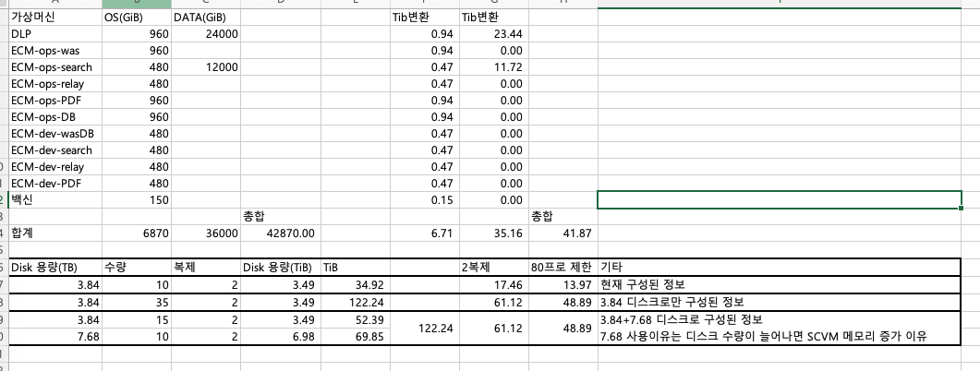Click the cell showing 41.87
980x371 pixels.
562,234
